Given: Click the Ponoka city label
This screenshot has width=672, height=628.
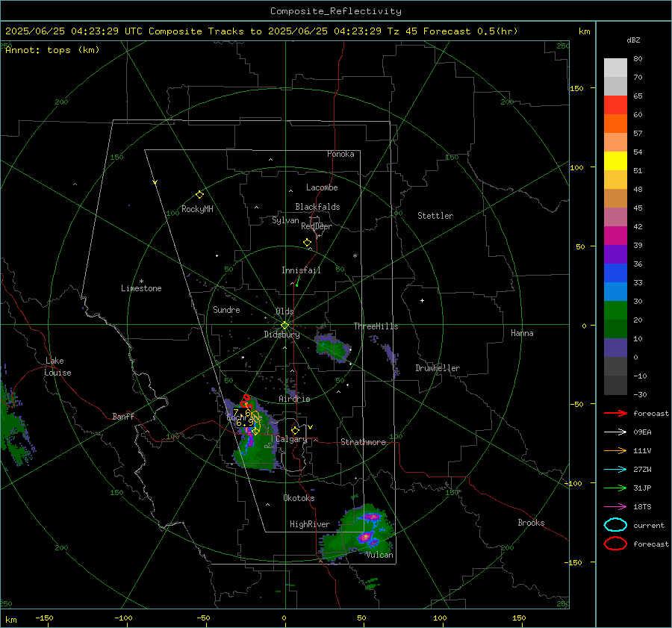Looking at the screenshot, I should click(x=340, y=154).
